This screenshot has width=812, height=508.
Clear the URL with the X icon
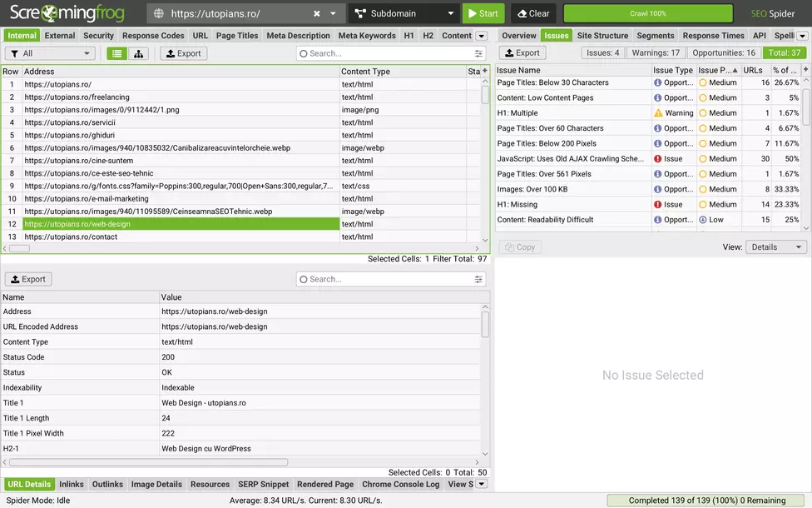pyautogui.click(x=316, y=13)
